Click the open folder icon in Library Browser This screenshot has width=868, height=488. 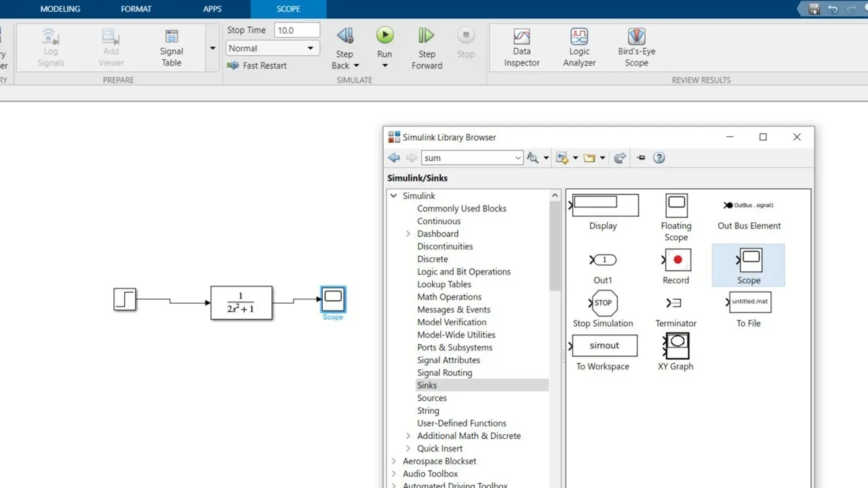coord(589,158)
